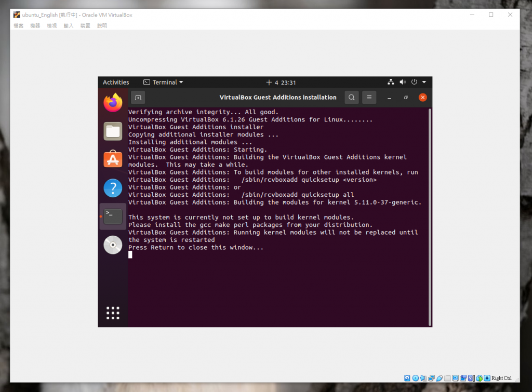Screen dimensions: 532x392
Task: Launch Ubuntu Software from the dock
Action: tap(113, 159)
